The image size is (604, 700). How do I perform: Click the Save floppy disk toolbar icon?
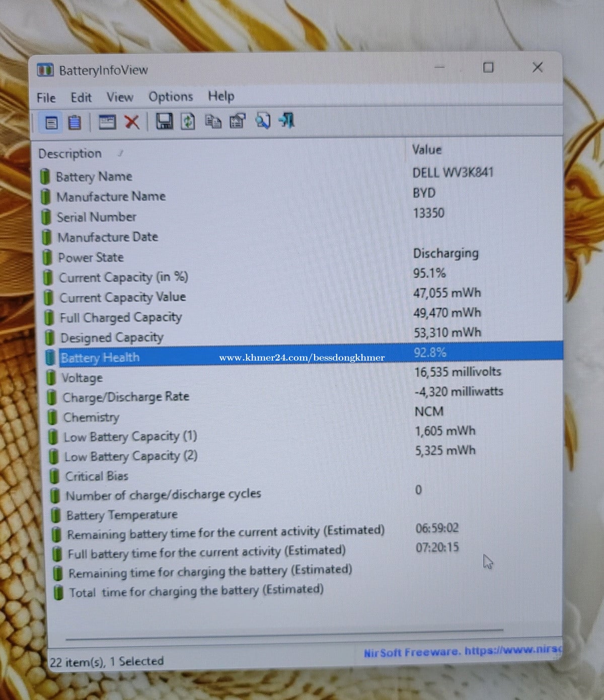[164, 121]
